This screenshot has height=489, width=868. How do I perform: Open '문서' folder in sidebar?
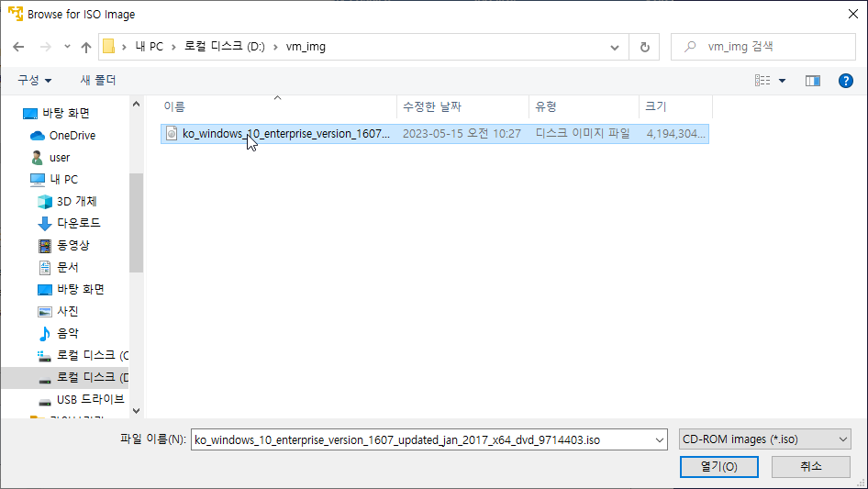tap(68, 268)
